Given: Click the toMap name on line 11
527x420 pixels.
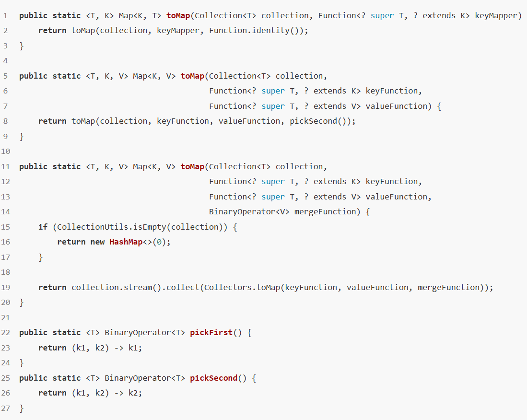Looking at the screenshot, I should (192, 167).
